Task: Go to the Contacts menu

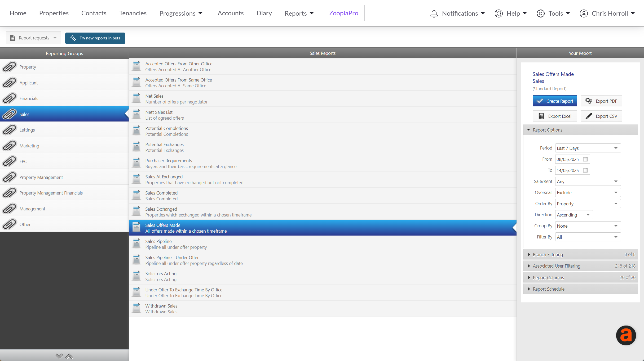Action: click(94, 13)
